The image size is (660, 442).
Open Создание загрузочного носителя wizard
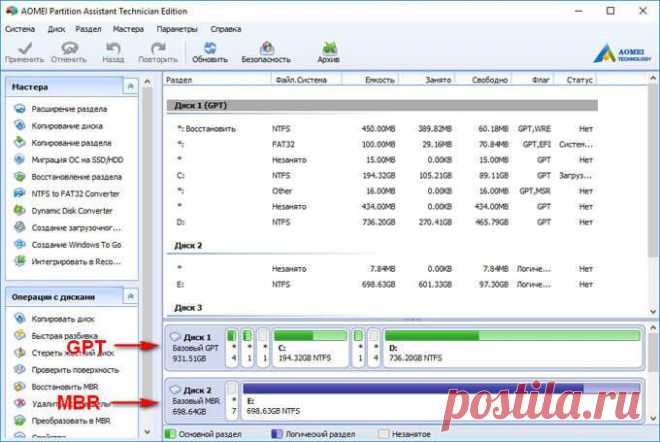(x=76, y=228)
